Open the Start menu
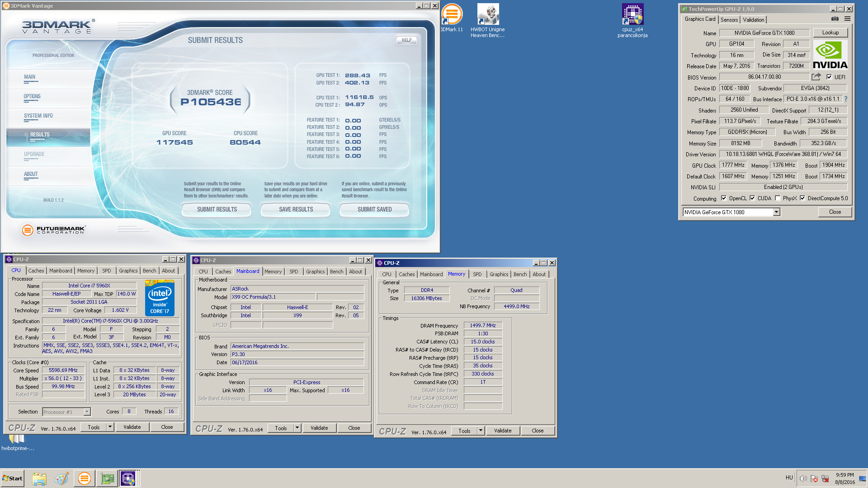Viewport: 868px width, 488px height. [13, 479]
